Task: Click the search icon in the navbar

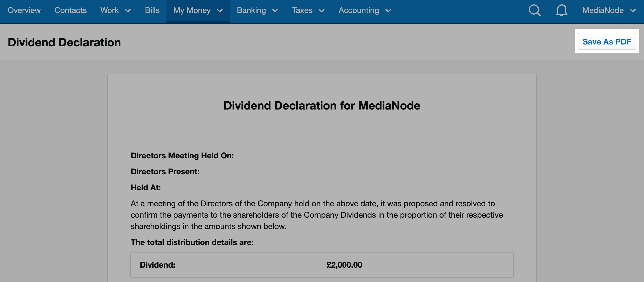Action: (x=534, y=10)
